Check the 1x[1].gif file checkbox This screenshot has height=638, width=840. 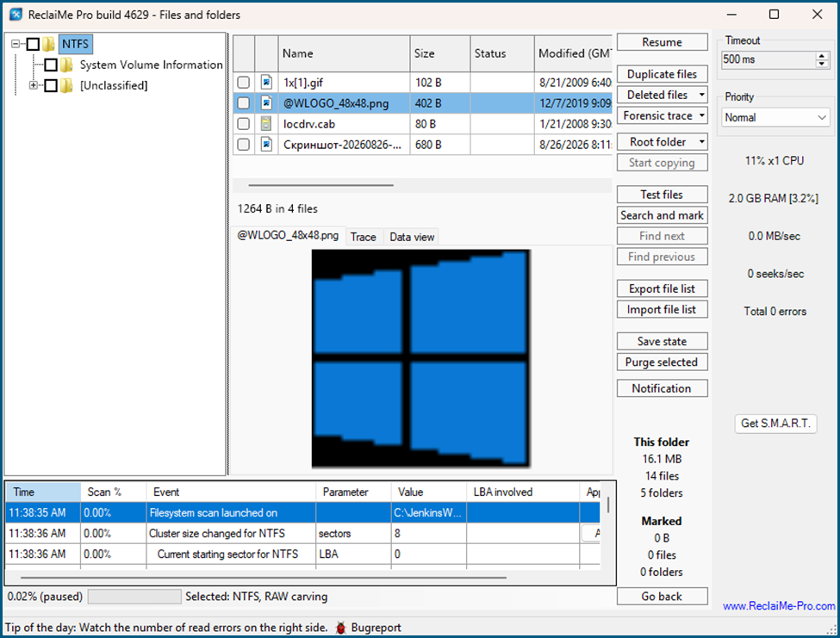pos(243,82)
